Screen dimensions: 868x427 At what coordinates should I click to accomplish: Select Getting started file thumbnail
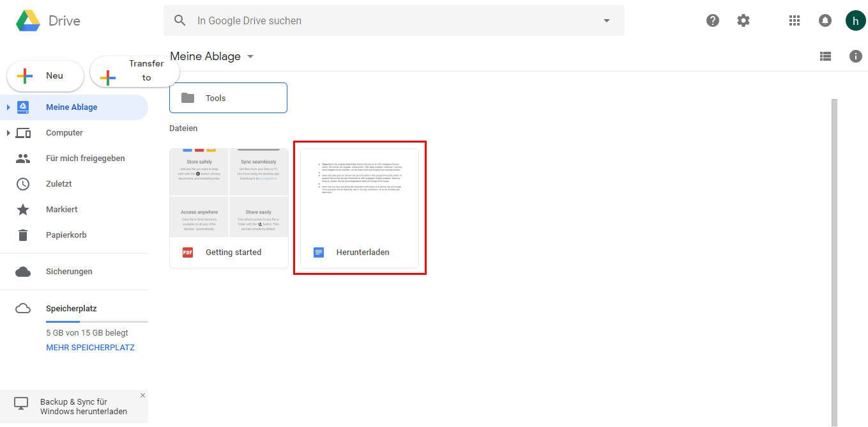(x=229, y=192)
